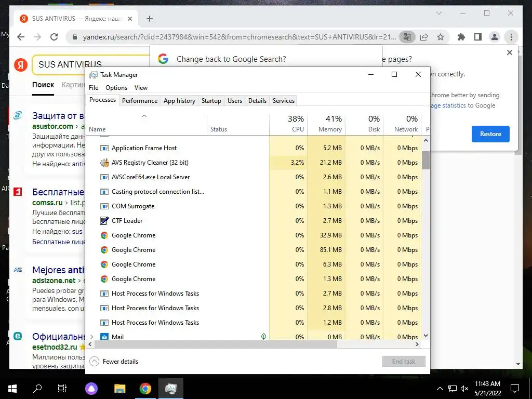Image resolution: width=532 pixels, height=399 pixels.
Task: Sort processes by Name column header
Action: 146,124
